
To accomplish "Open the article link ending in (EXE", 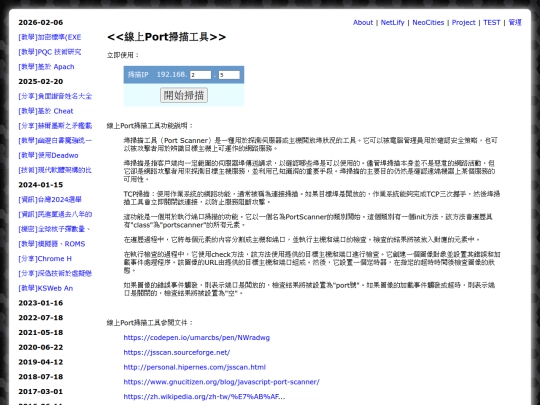I will click(50, 37).
